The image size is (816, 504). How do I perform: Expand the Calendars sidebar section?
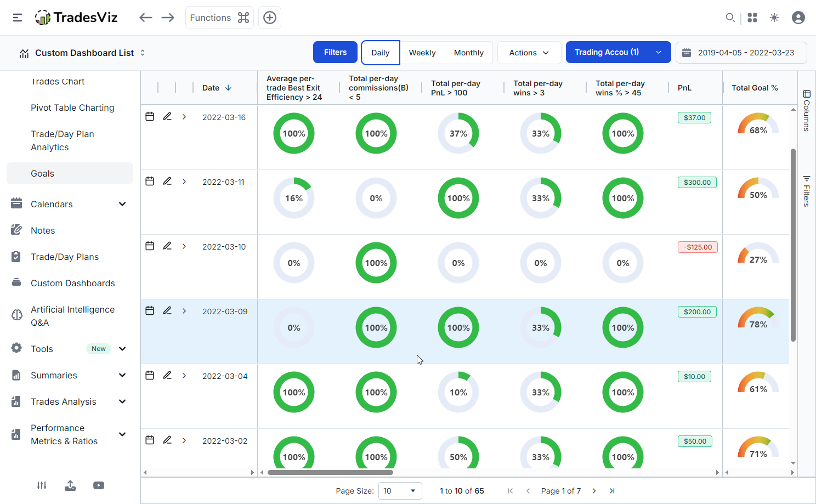pyautogui.click(x=122, y=203)
